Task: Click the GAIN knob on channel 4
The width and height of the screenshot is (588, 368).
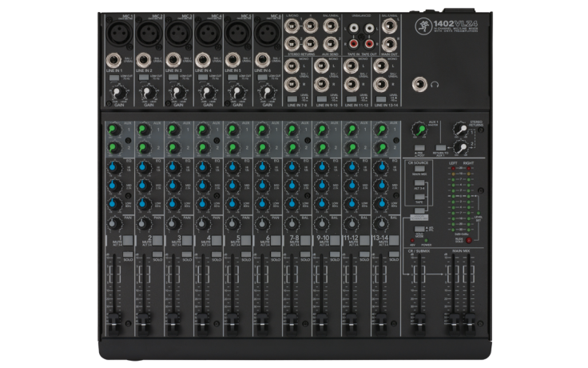Action: click(208, 93)
